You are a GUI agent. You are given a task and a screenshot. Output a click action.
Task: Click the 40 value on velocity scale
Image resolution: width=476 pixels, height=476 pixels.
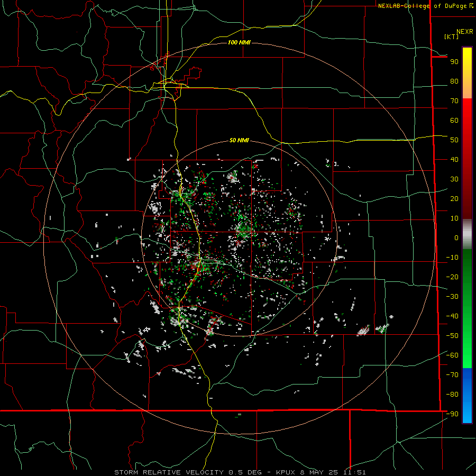454,160
